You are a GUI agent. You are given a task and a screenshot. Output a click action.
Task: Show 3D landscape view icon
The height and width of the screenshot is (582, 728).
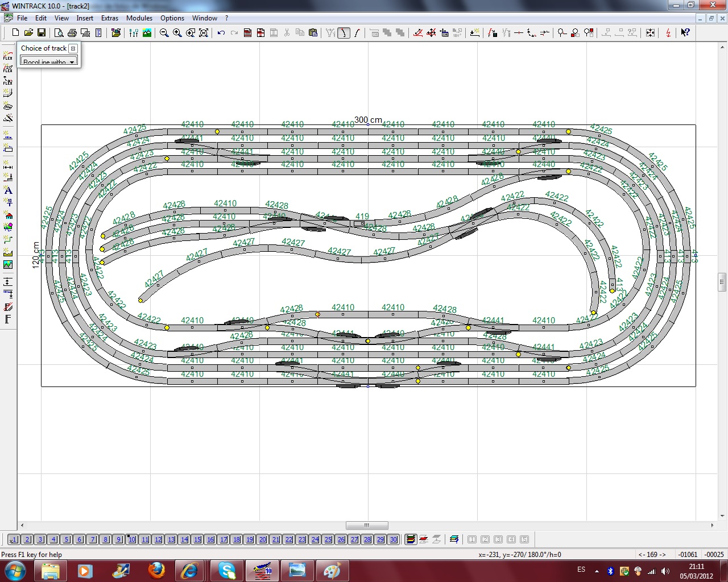click(x=147, y=33)
